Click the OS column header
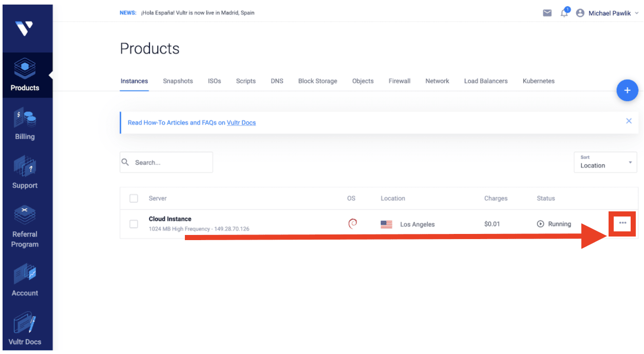This screenshot has width=644, height=354. tap(351, 199)
